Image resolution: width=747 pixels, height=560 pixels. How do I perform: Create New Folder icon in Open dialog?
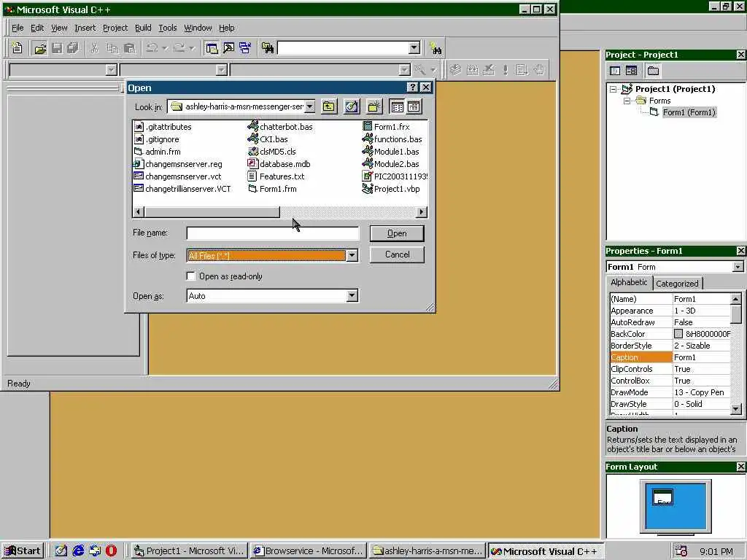tap(374, 106)
